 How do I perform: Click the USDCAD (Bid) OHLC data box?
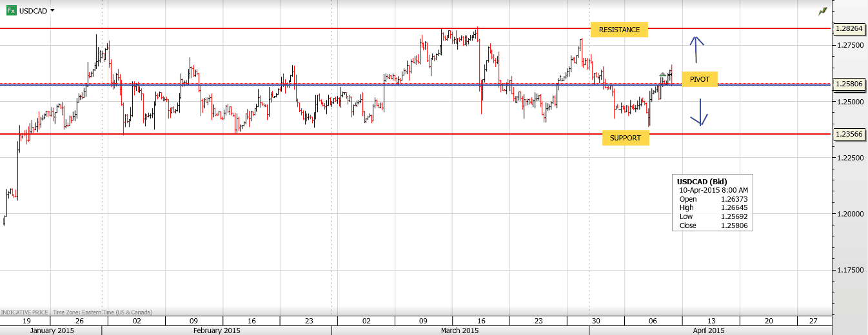pos(712,203)
